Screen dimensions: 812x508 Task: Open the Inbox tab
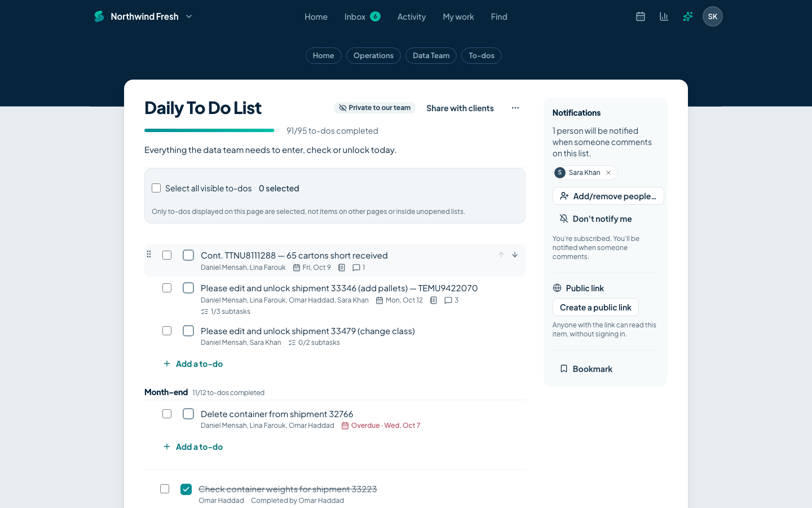[362, 16]
